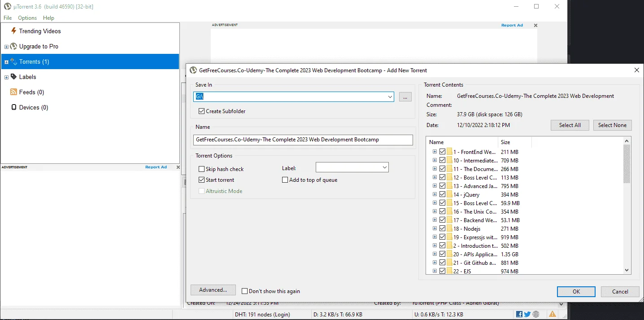Open Advanced... settings
Viewport: 644px width, 320px height.
(213, 290)
